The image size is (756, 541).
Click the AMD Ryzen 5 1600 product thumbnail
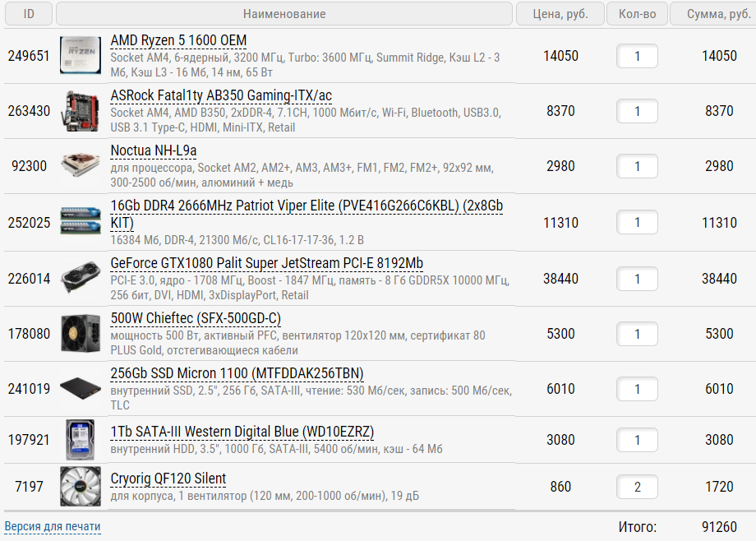pyautogui.click(x=81, y=56)
